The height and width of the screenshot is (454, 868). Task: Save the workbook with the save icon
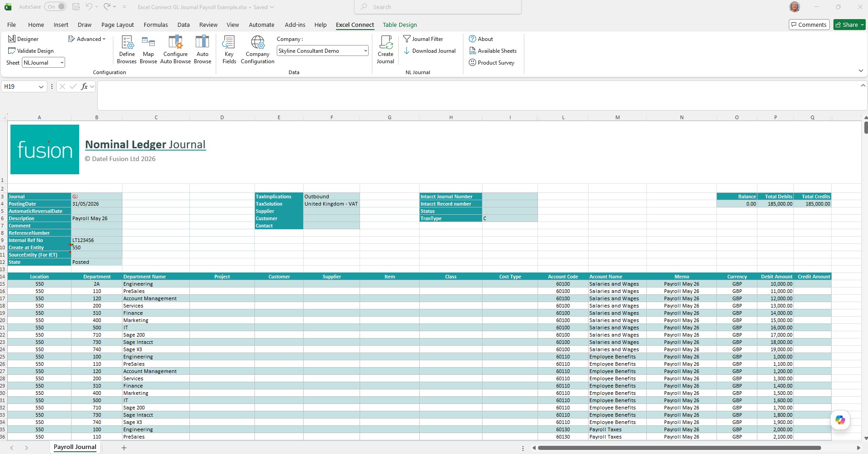click(76, 7)
